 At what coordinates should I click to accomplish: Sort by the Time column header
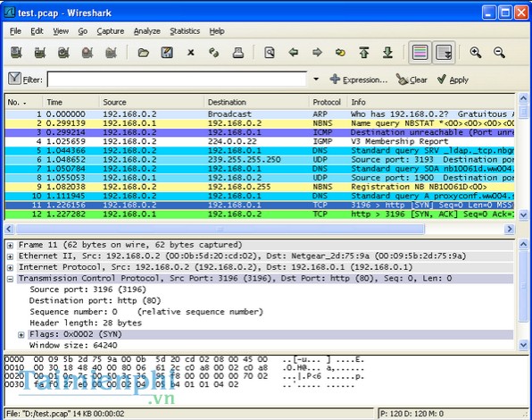[x=71, y=102]
